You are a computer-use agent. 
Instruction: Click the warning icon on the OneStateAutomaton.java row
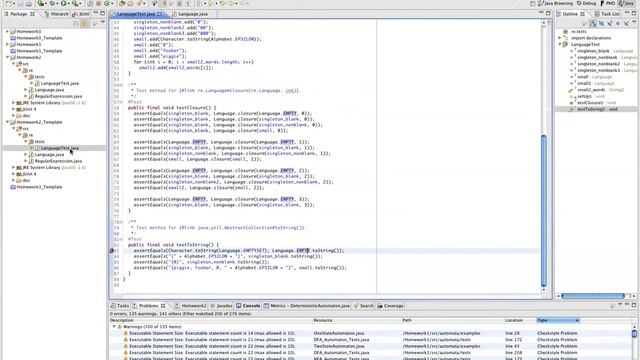126,333
